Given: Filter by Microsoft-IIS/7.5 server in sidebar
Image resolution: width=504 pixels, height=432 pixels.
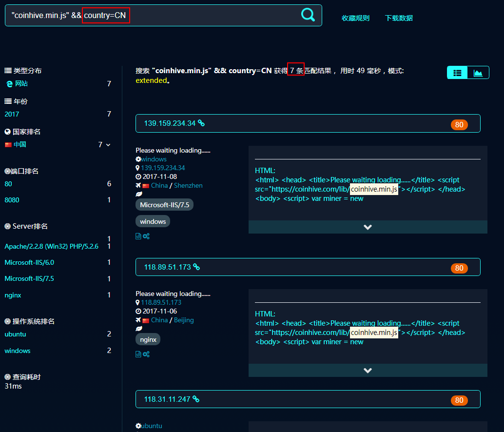Looking at the screenshot, I should click(x=29, y=278).
